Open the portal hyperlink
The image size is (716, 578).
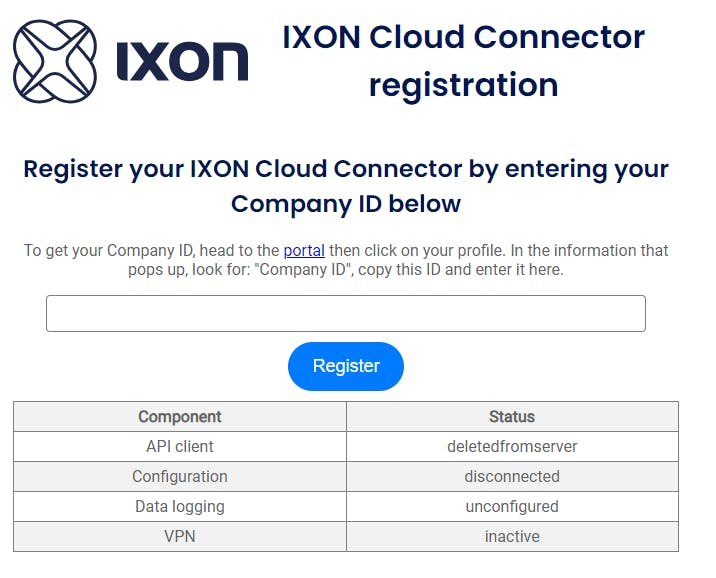pos(304,251)
